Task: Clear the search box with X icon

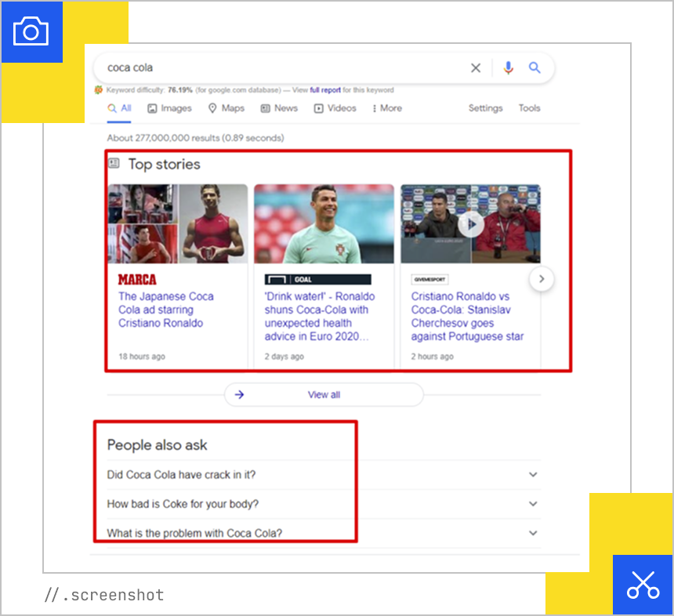Action: (x=476, y=68)
